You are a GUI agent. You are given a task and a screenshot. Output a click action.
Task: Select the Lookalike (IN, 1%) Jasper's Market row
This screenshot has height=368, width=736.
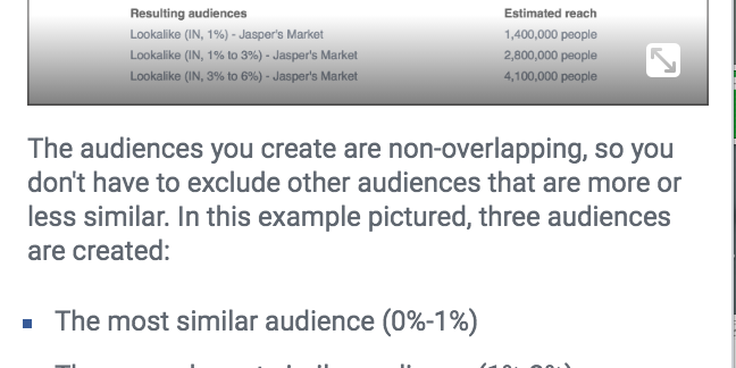pyautogui.click(x=363, y=34)
